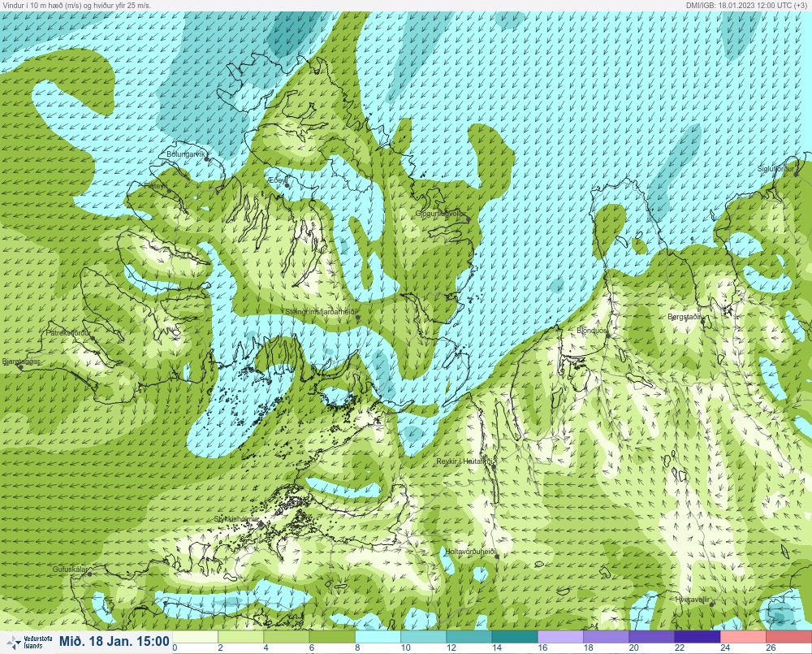Pick the dark indigo 22–24 m/s legend swatch
Viewport: 812px width, 654px height.
(697, 636)
